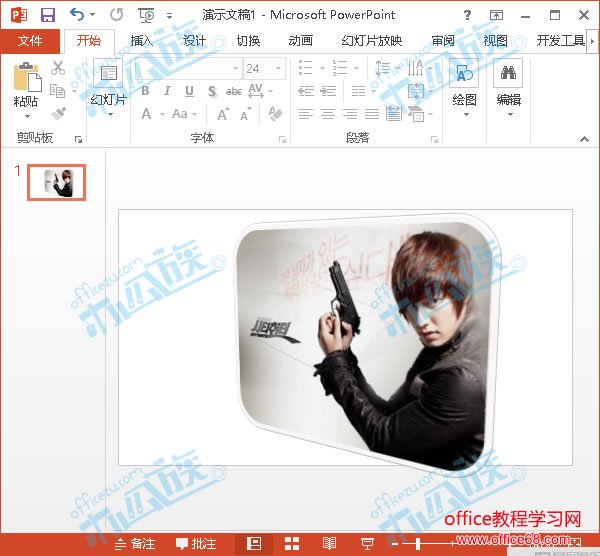Toggle Strikethrough (abc) formatting
The width and height of the screenshot is (600, 556).
tap(233, 91)
